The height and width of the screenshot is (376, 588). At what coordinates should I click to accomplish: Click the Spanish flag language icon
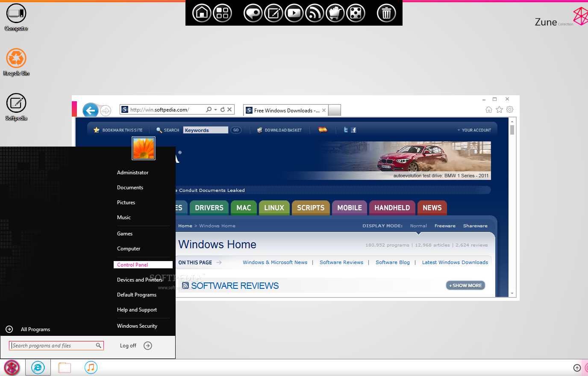point(323,130)
